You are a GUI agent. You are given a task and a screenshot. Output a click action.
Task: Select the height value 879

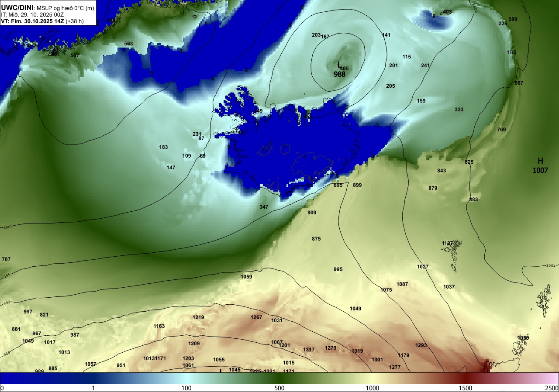[x=433, y=188]
